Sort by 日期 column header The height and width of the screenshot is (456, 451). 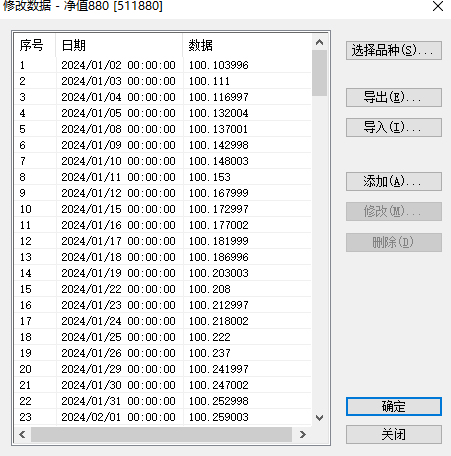[x=119, y=45]
